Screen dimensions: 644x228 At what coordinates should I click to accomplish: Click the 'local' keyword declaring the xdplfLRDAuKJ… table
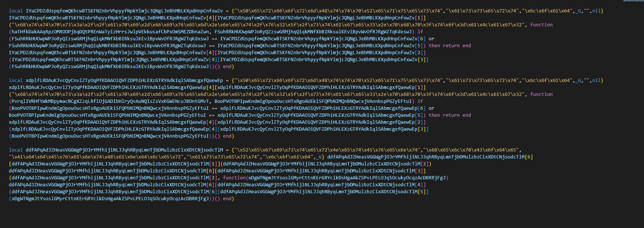coord(16,81)
